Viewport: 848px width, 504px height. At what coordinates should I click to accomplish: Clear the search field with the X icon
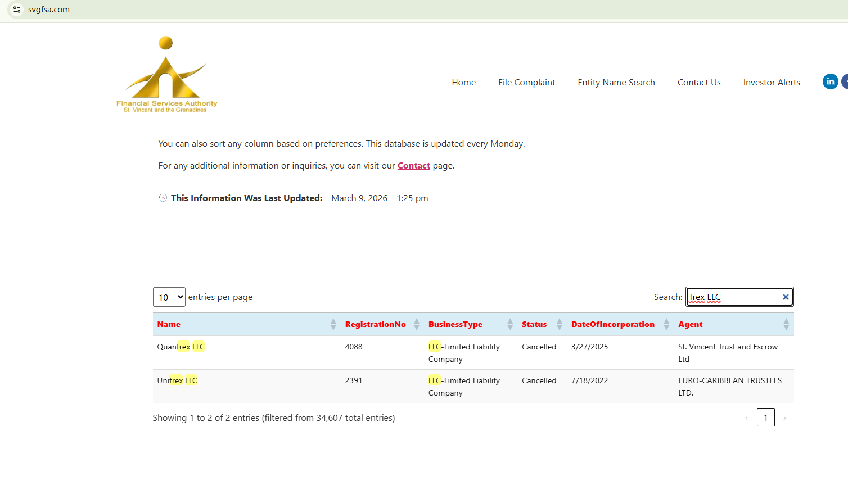pyautogui.click(x=786, y=297)
